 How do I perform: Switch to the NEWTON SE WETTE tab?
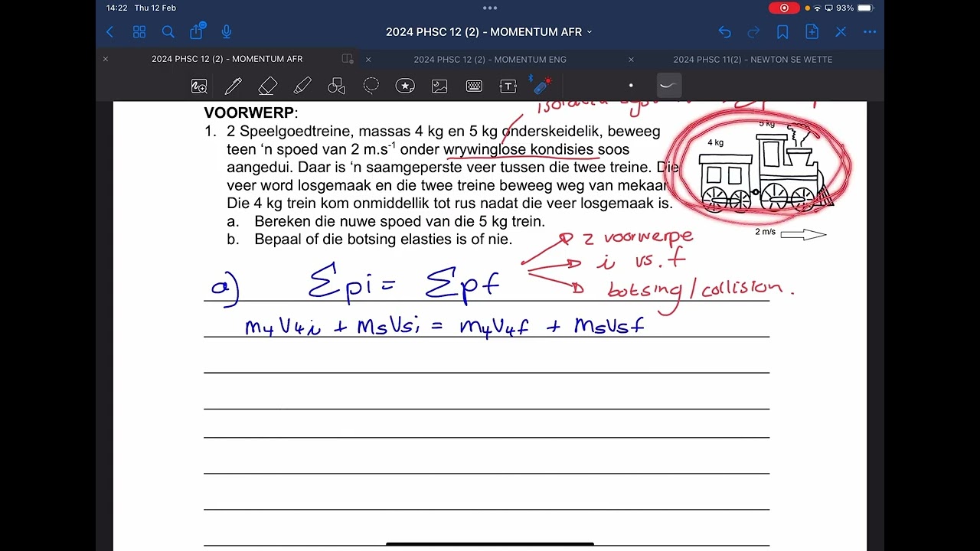pos(753,59)
